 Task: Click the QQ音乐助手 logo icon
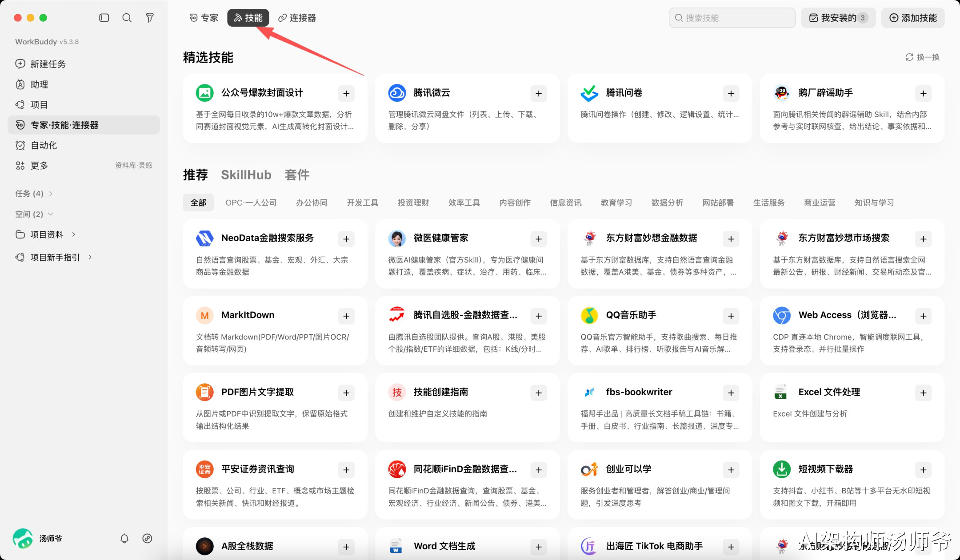pos(589,315)
